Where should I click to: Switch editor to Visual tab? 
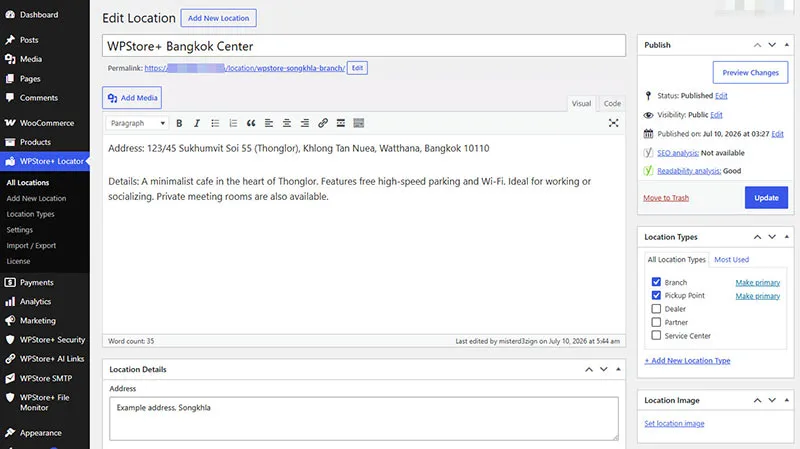(581, 103)
